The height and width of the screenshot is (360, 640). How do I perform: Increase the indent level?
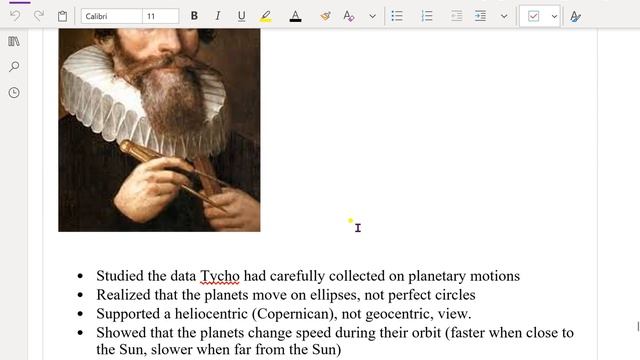pos(480,16)
